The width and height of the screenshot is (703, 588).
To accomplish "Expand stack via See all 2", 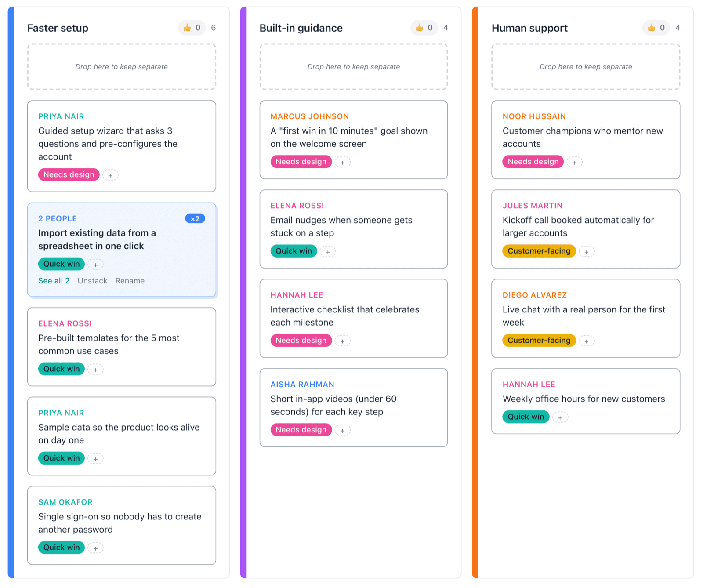I will [54, 281].
